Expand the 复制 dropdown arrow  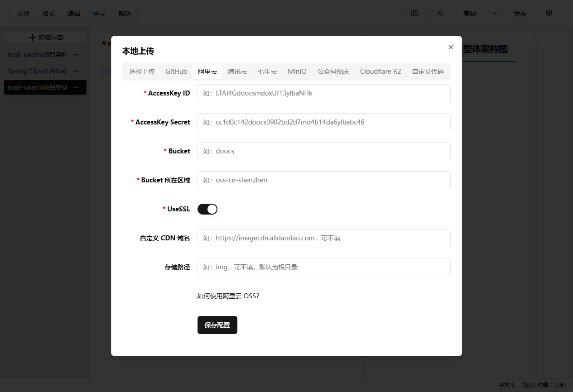pyautogui.click(x=494, y=14)
